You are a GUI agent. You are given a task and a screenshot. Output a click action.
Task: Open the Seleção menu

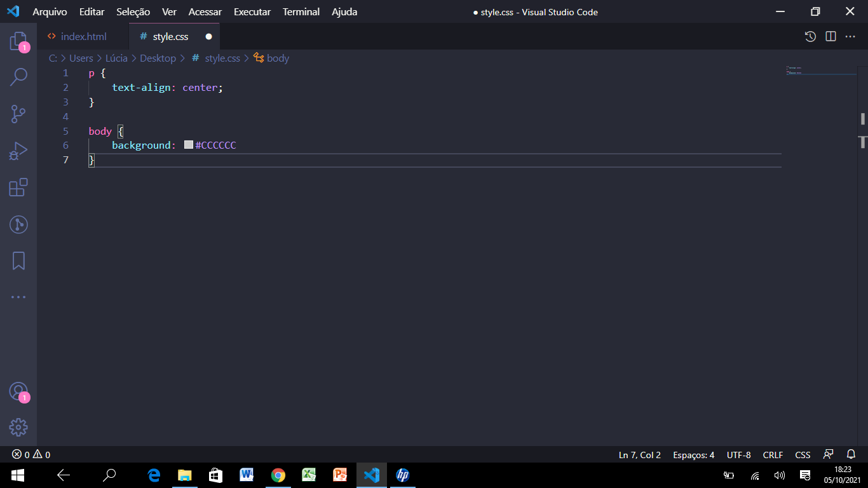[x=133, y=11]
